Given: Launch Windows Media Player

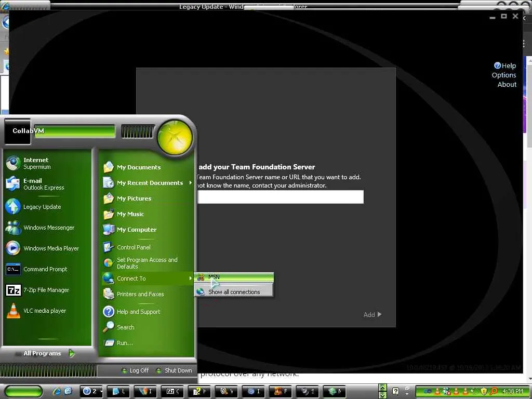Looking at the screenshot, I should (x=47, y=248).
